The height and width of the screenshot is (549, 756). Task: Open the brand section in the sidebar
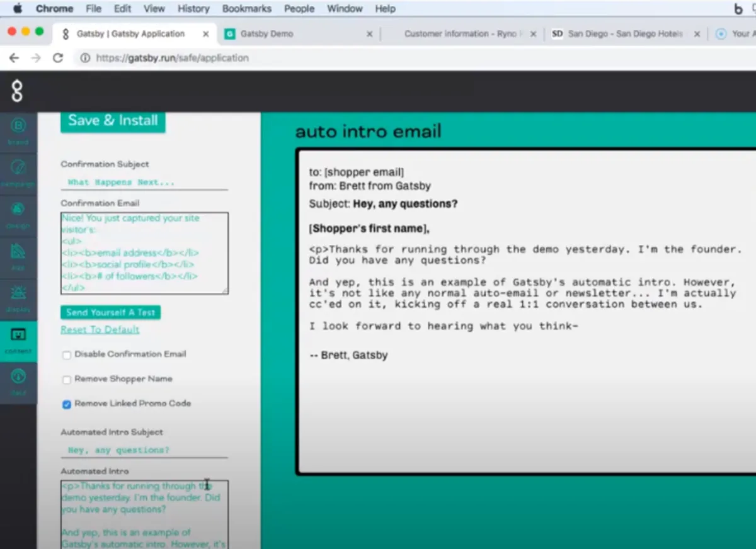pyautogui.click(x=18, y=131)
